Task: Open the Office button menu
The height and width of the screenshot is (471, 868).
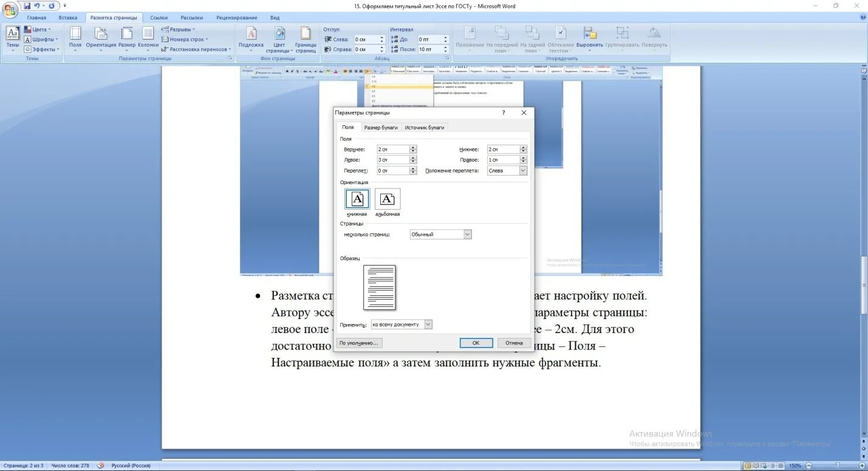Action: 10,9
